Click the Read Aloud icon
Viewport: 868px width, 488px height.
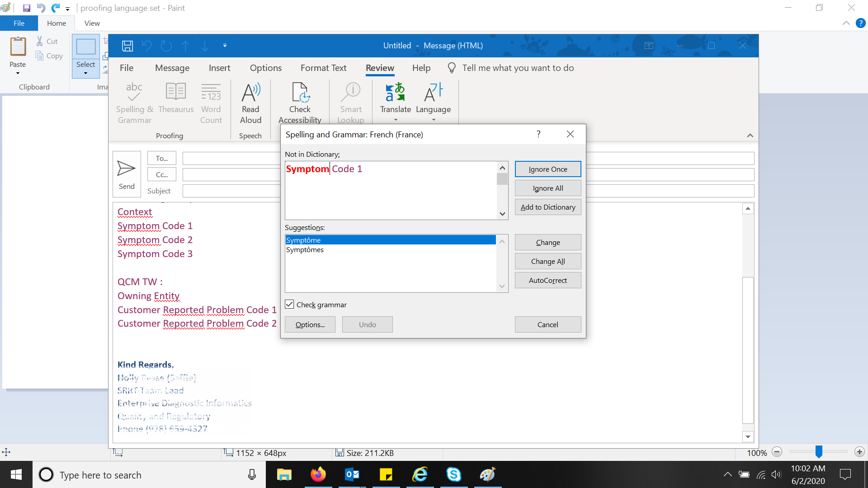[250, 93]
